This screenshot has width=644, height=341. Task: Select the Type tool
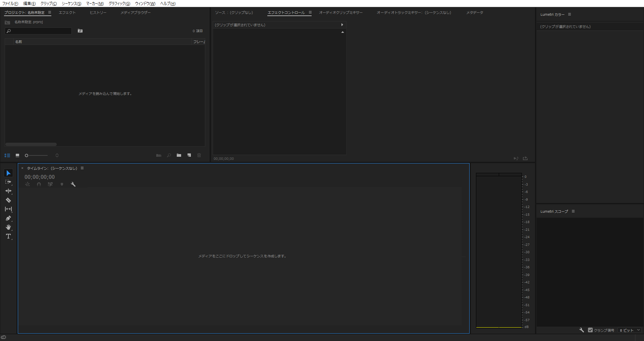click(8, 236)
